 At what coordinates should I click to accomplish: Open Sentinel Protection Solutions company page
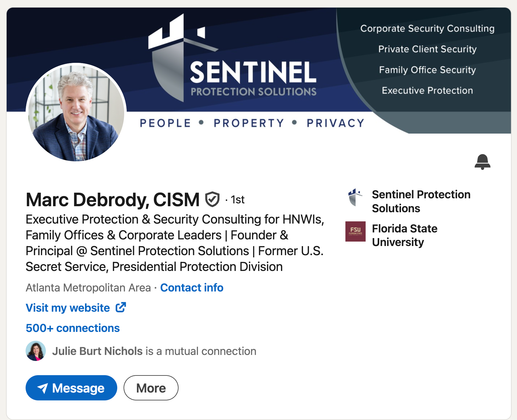tap(421, 201)
